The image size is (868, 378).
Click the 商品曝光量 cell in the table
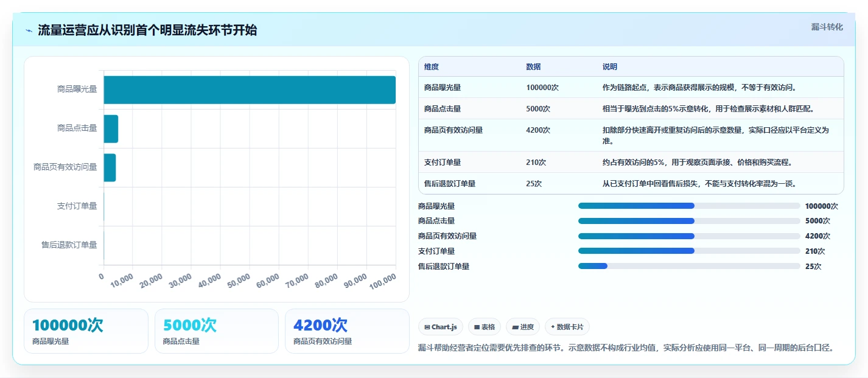point(443,88)
